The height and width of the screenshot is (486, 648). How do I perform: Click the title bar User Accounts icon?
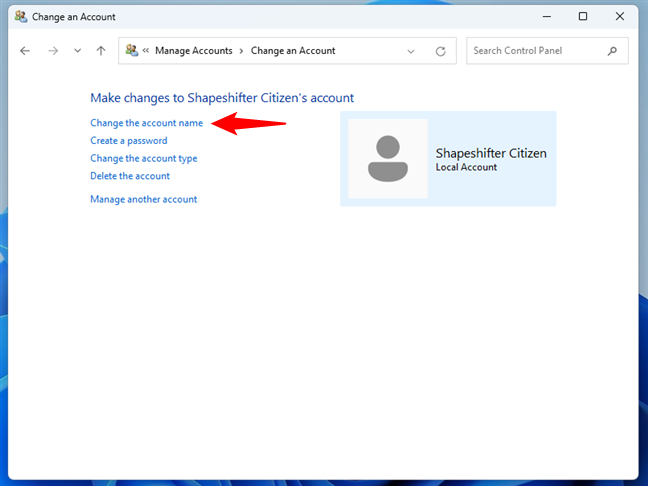tap(21, 17)
